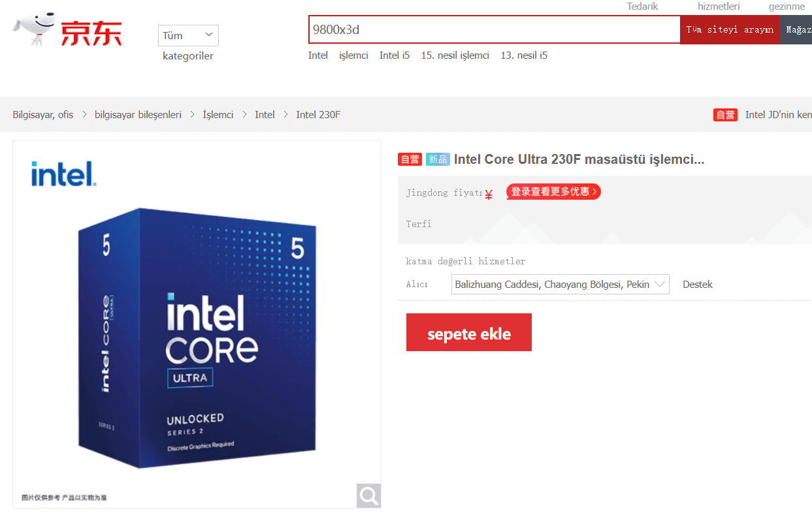
Task: Open the image magnifier icon
Action: click(x=368, y=495)
